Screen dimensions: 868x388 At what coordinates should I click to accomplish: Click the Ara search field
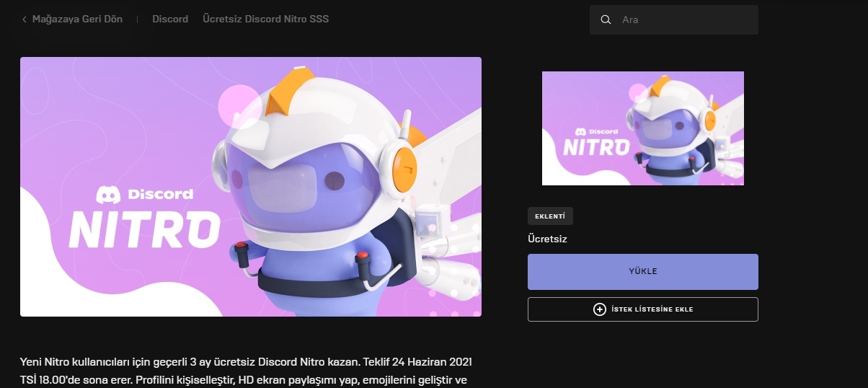[x=674, y=19]
